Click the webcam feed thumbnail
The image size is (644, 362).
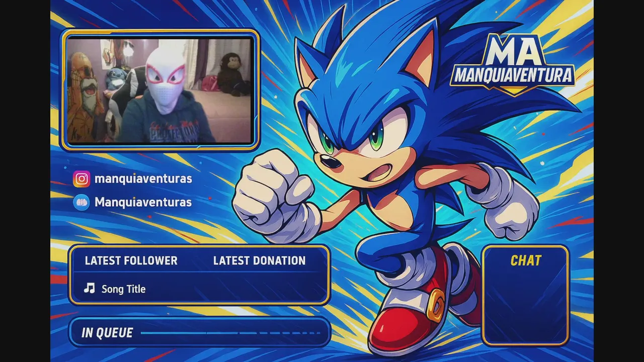[159, 90]
